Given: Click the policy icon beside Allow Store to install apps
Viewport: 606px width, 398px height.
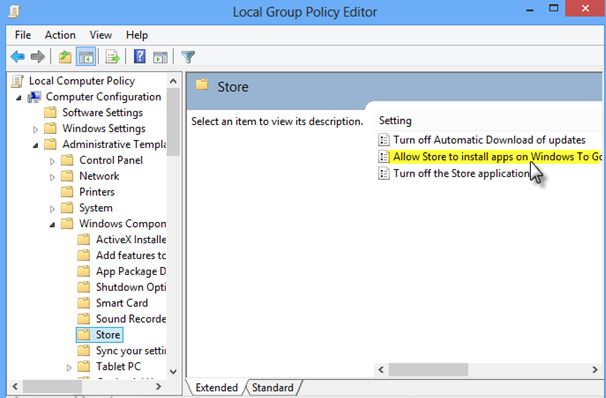Looking at the screenshot, I should tap(384, 156).
